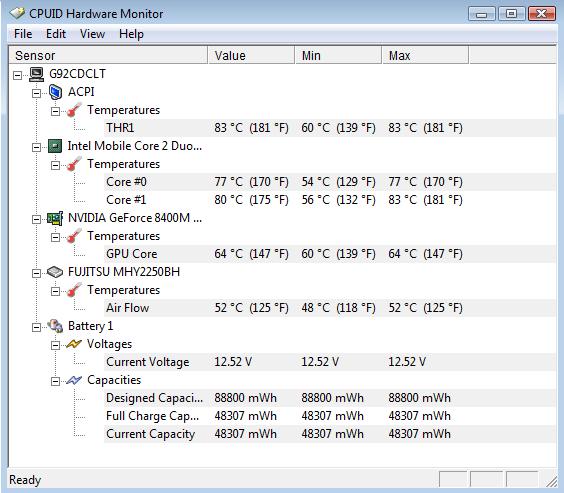Open the Help menu
The image size is (564, 493).
pyautogui.click(x=131, y=34)
